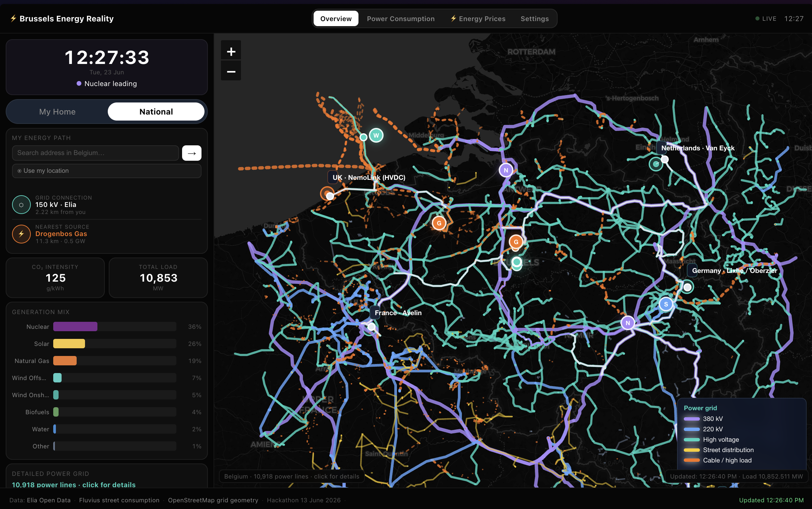
Task: Zoom out the map with minus button
Action: 231,71
